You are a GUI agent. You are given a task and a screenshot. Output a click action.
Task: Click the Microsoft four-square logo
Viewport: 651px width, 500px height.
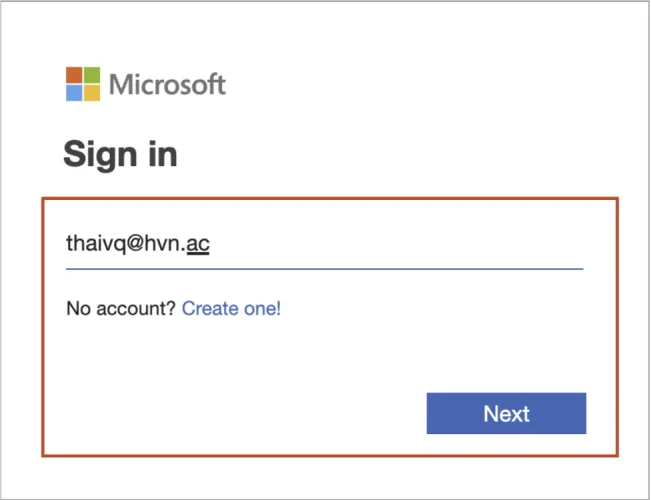coord(83,84)
